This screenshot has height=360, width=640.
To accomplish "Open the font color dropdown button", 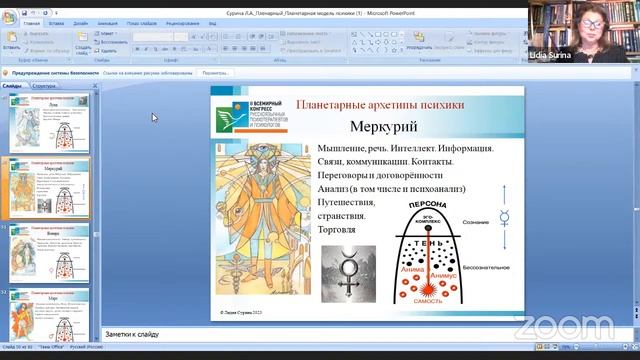I will point(211,49).
